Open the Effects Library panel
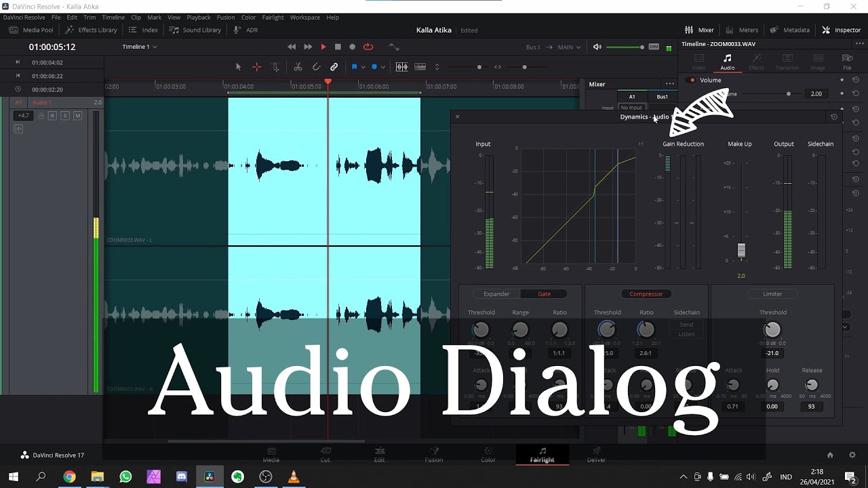Viewport: 868px width, 488px height. tap(91, 30)
